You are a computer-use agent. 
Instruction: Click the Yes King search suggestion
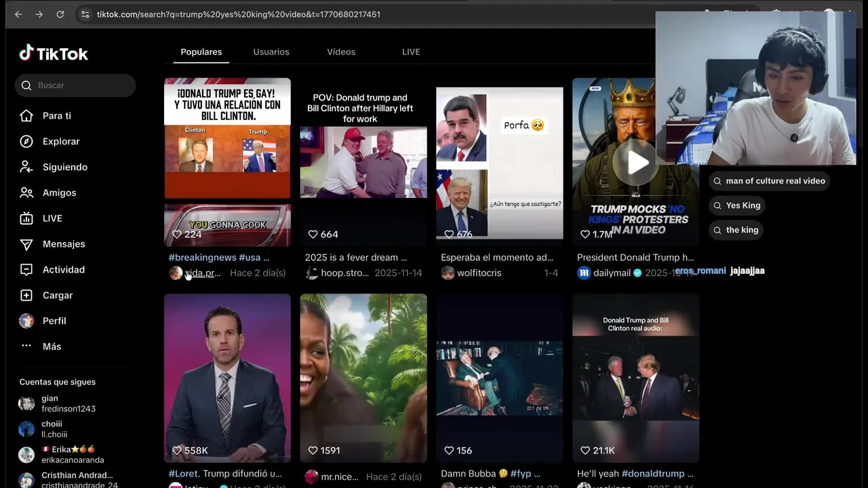(738, 205)
